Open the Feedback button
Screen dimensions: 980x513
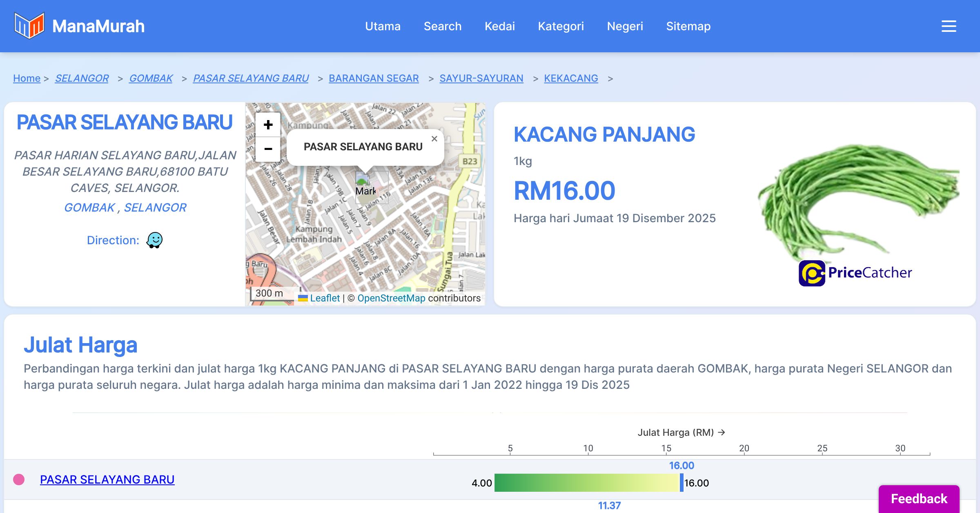(x=919, y=498)
